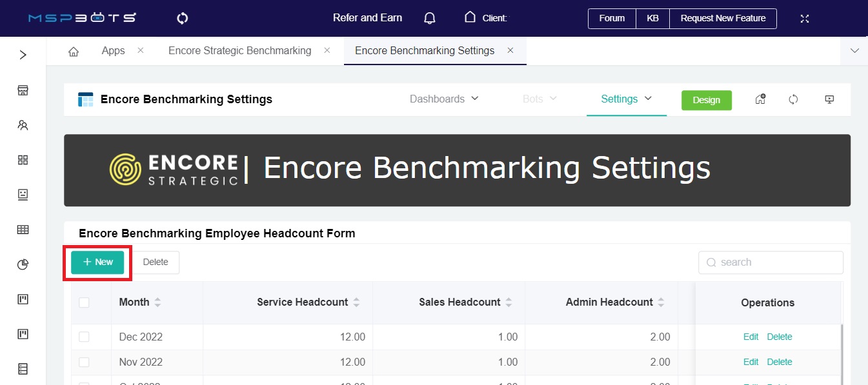Sort by the Month column arrows

coord(157,302)
